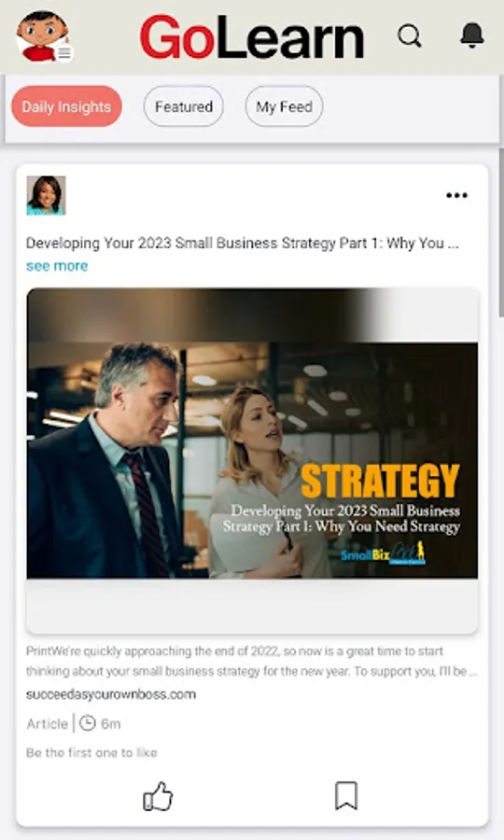Open menu from cartoon profile avatar

pos(42,35)
